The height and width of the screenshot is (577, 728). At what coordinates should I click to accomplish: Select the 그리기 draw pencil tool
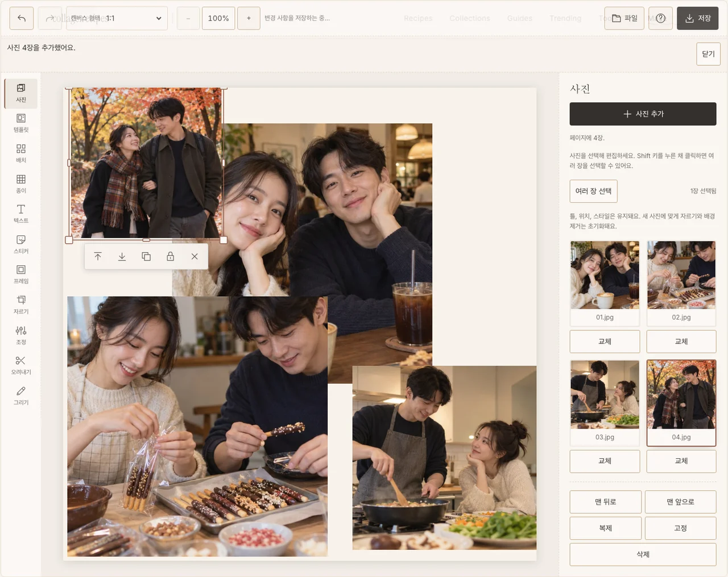pyautogui.click(x=21, y=396)
